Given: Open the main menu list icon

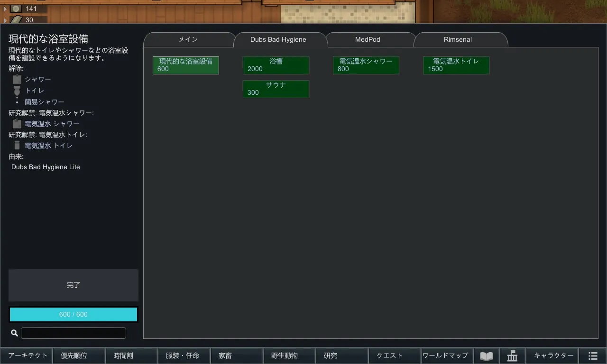Looking at the screenshot, I should pyautogui.click(x=592, y=356).
